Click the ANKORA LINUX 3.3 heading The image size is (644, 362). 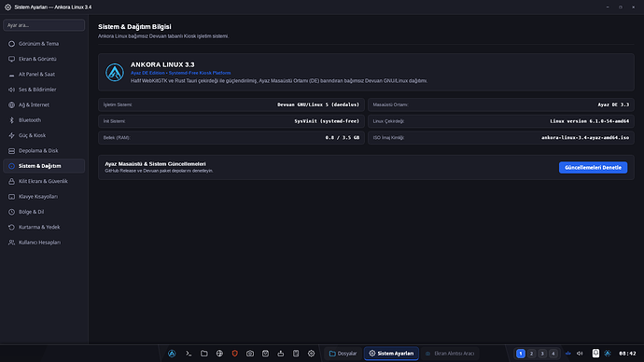162,64
